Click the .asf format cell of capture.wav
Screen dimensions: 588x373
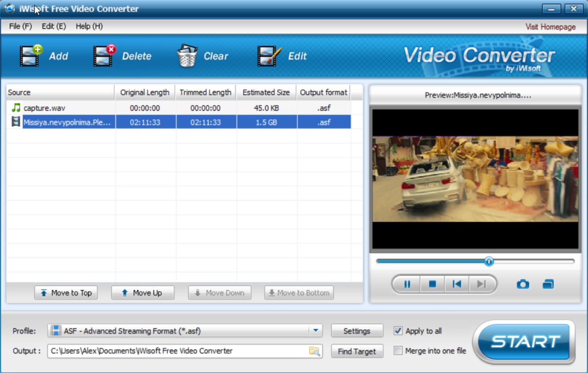(324, 108)
